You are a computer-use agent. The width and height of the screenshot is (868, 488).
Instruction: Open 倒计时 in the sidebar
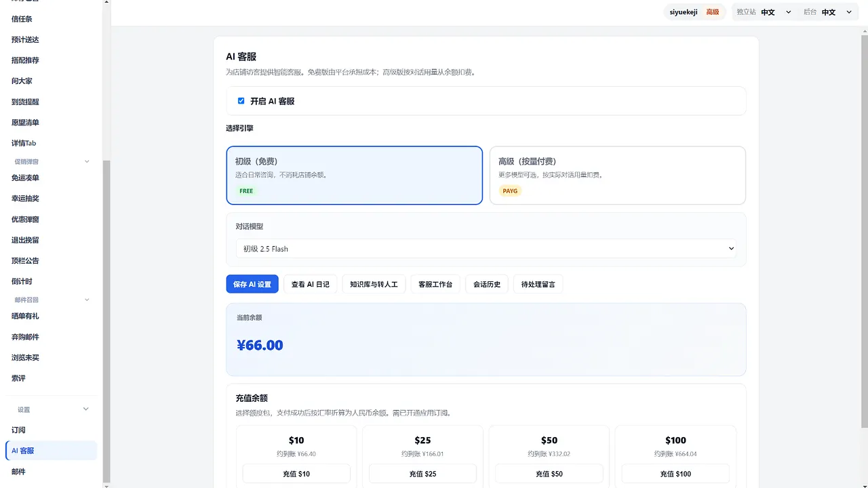(x=52, y=281)
